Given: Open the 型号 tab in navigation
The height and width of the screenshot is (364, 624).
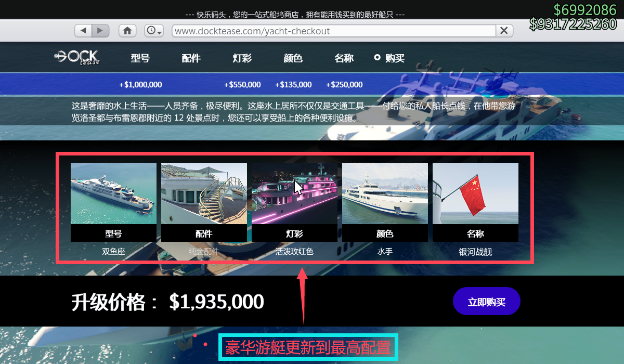Looking at the screenshot, I should 140,58.
